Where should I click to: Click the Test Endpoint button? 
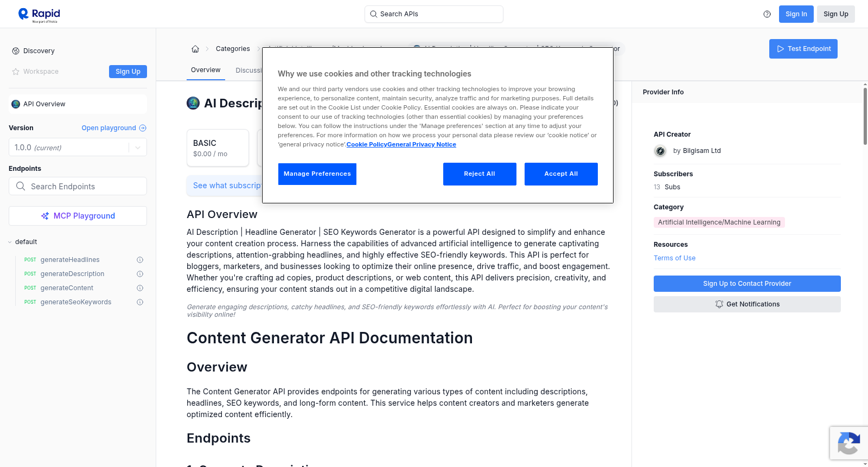[803, 49]
